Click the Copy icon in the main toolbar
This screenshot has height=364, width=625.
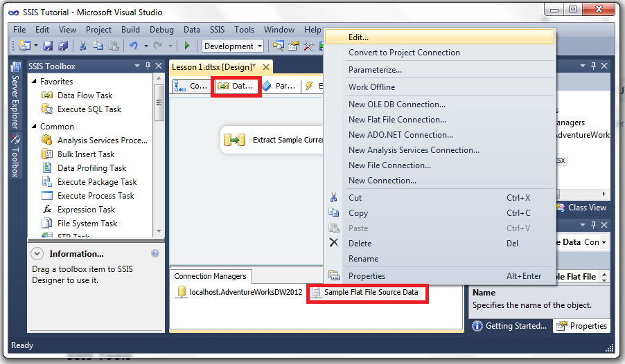pyautogui.click(x=98, y=46)
